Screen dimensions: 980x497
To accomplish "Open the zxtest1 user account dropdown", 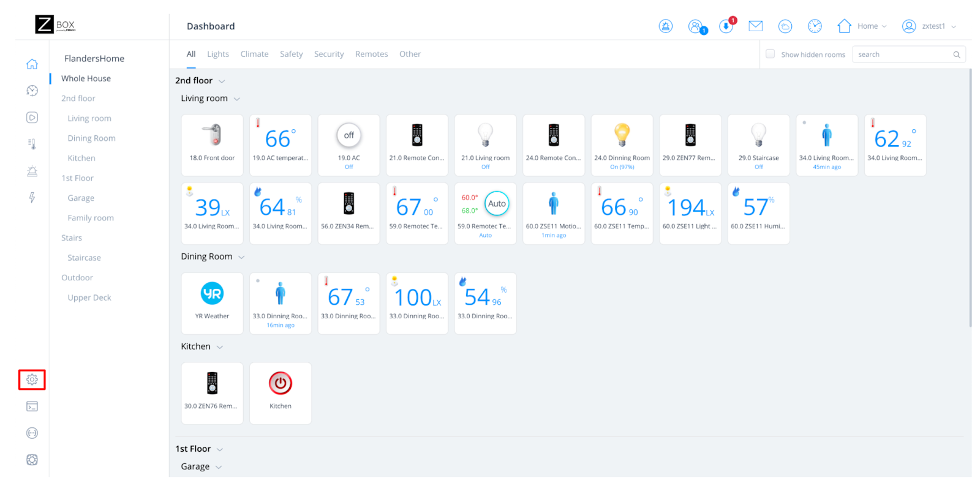I will (929, 26).
